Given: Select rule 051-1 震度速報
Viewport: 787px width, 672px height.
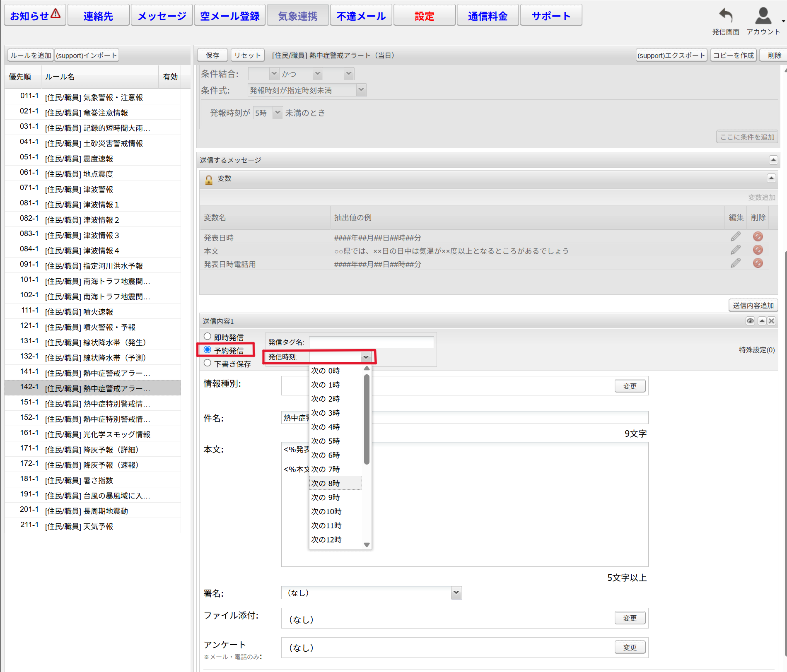Looking at the screenshot, I should pos(93,158).
